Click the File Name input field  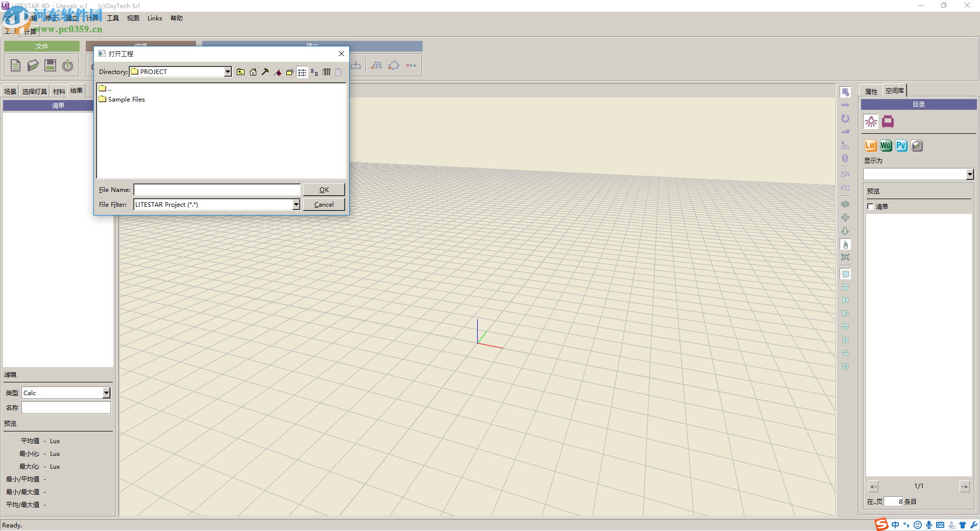(217, 190)
